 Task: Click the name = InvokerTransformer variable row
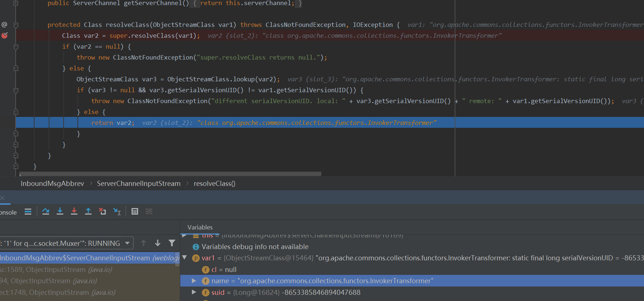[412, 281]
